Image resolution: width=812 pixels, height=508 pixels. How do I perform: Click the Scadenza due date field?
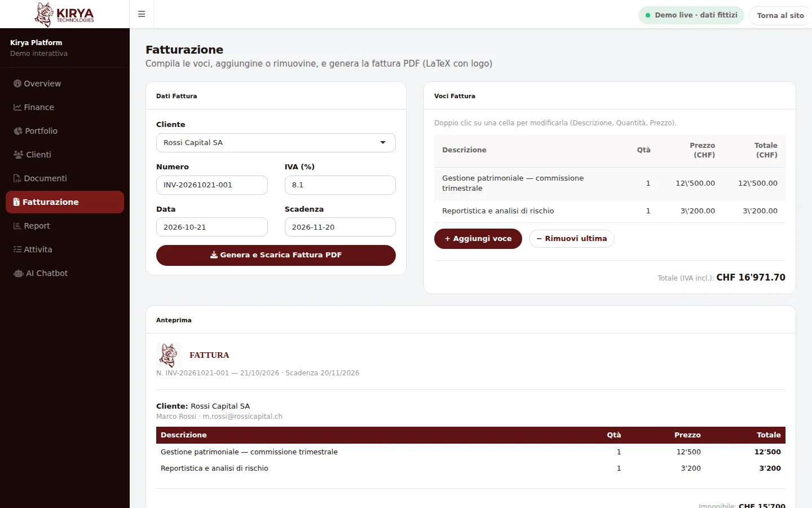340,227
